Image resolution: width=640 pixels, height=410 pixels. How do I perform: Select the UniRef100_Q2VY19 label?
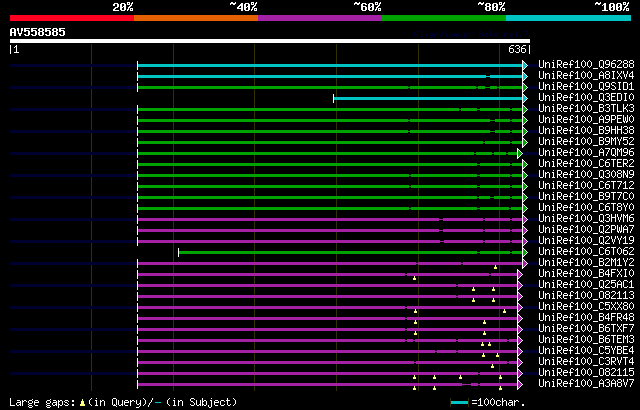pyautogui.click(x=586, y=241)
